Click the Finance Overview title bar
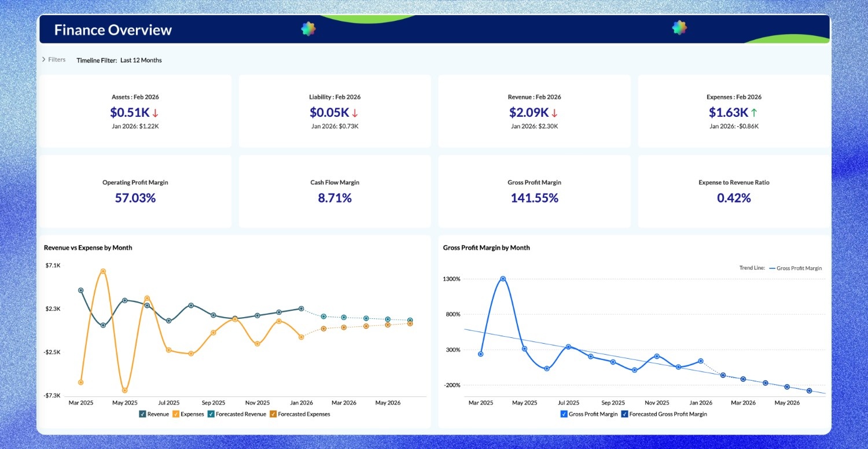The image size is (868, 449). (x=112, y=30)
